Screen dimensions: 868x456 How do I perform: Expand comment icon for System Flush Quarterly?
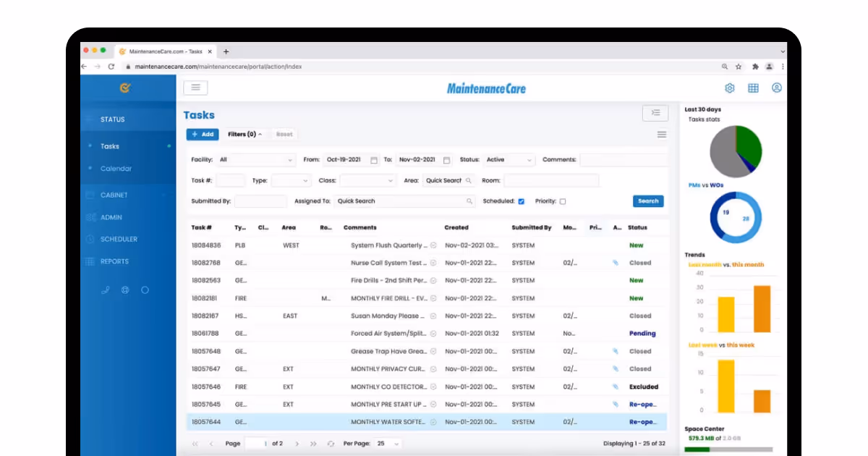coord(433,245)
